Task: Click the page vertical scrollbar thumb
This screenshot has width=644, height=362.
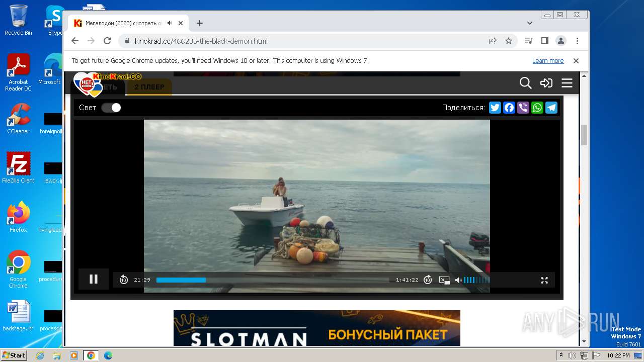Action: pos(584,135)
